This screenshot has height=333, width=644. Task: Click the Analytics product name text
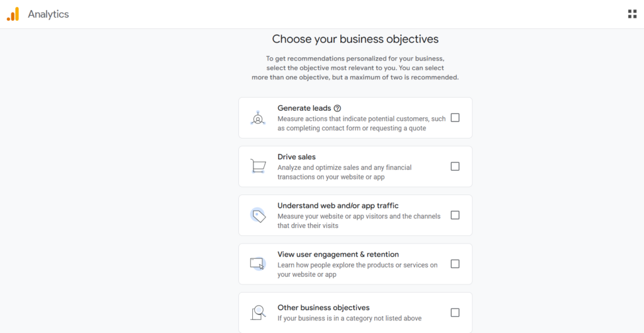pyautogui.click(x=48, y=14)
